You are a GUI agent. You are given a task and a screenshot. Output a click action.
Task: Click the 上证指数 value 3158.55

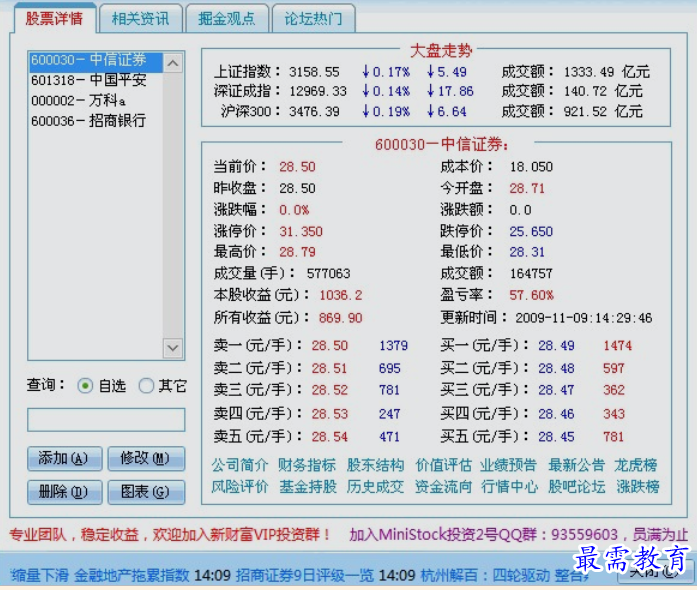(314, 72)
